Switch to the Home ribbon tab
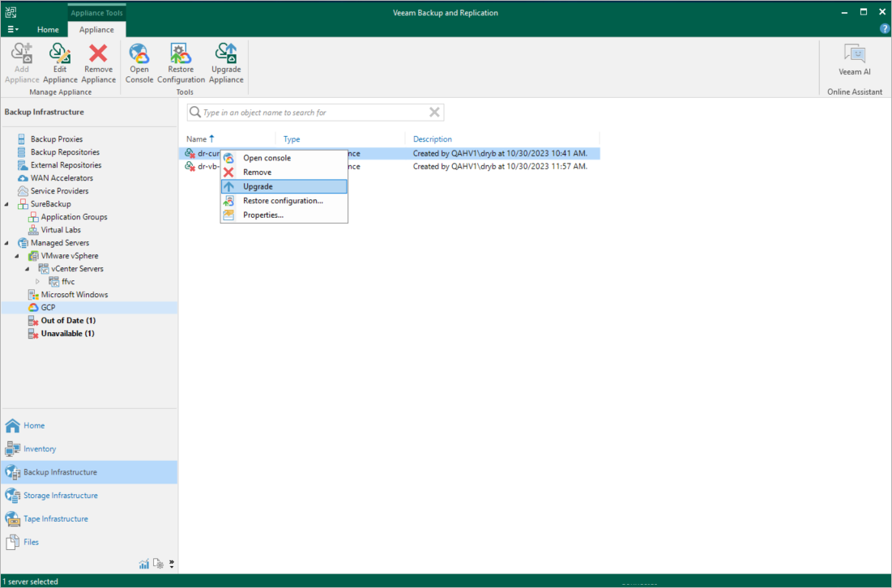 [x=48, y=30]
